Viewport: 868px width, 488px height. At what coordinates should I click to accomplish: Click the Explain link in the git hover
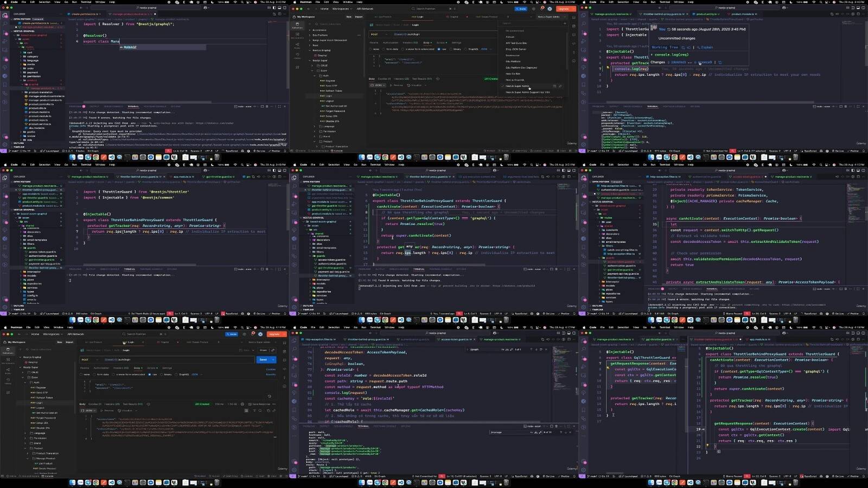707,47
